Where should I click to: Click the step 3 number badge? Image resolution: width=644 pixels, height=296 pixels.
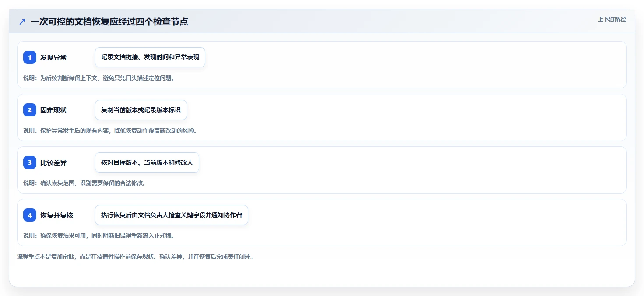(x=30, y=162)
